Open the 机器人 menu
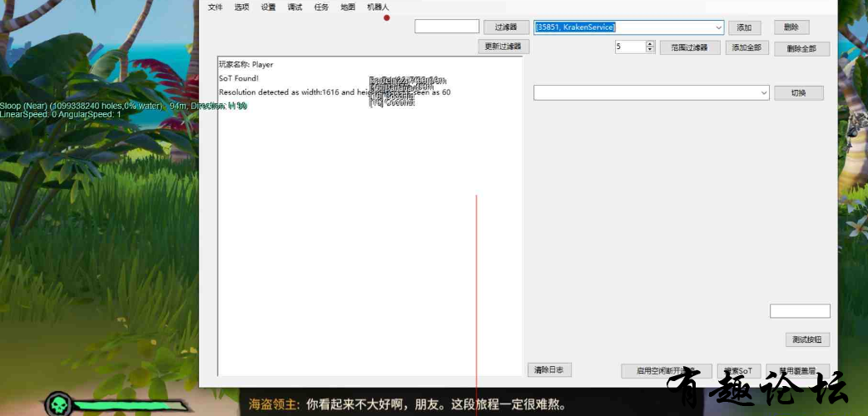The image size is (868, 416). point(378,7)
